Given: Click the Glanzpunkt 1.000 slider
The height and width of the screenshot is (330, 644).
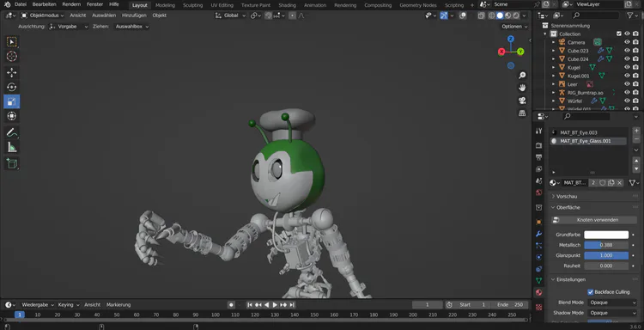Looking at the screenshot, I should (606, 255).
